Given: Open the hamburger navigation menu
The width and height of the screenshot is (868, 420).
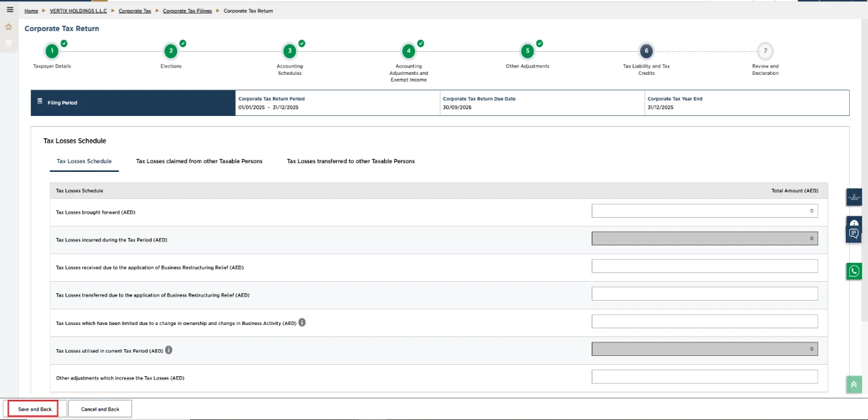Looking at the screenshot, I should tap(9, 9).
